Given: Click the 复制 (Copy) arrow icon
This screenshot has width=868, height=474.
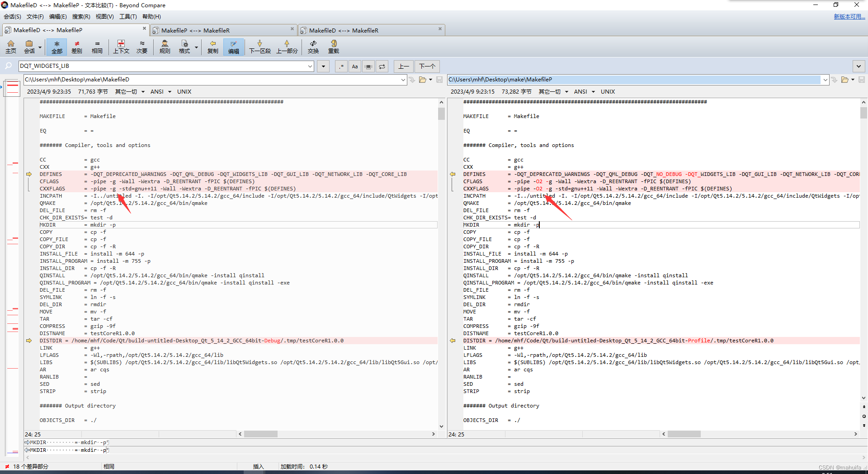Looking at the screenshot, I should coord(213,47).
